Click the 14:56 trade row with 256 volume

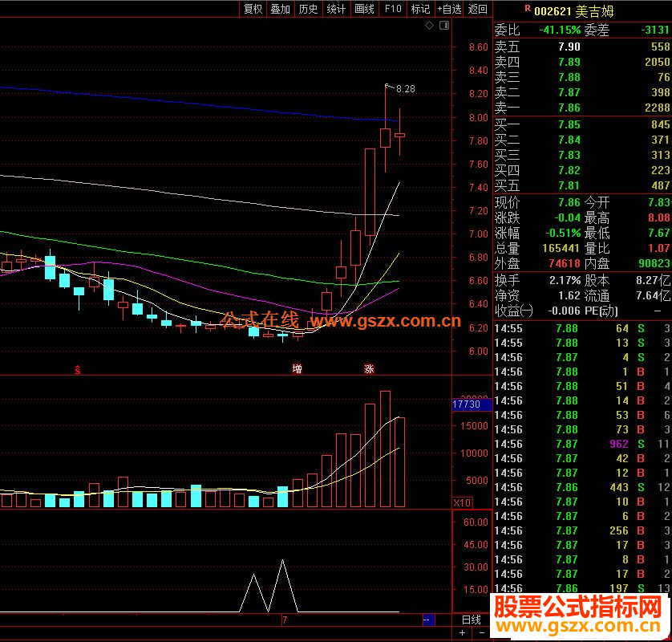(x=582, y=530)
